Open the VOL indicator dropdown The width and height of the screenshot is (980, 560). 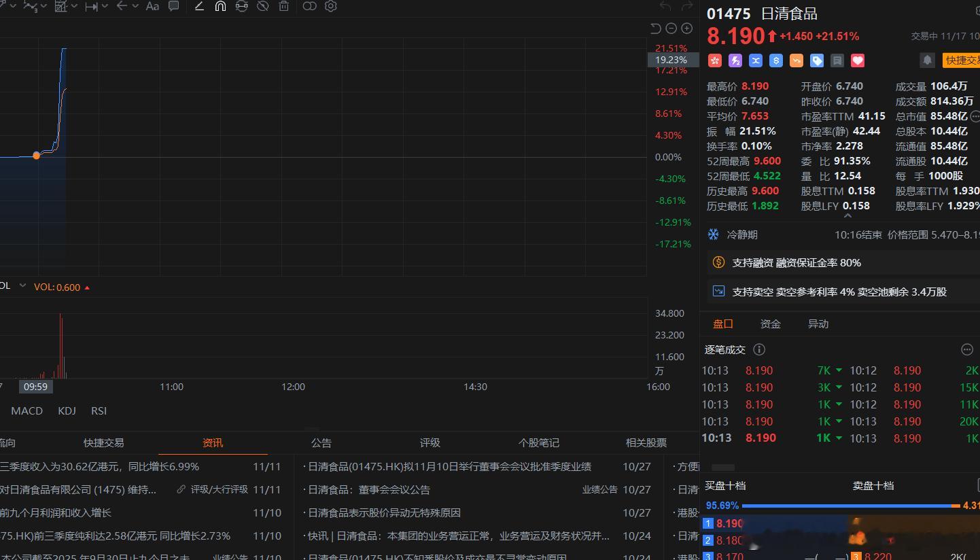pos(22,286)
